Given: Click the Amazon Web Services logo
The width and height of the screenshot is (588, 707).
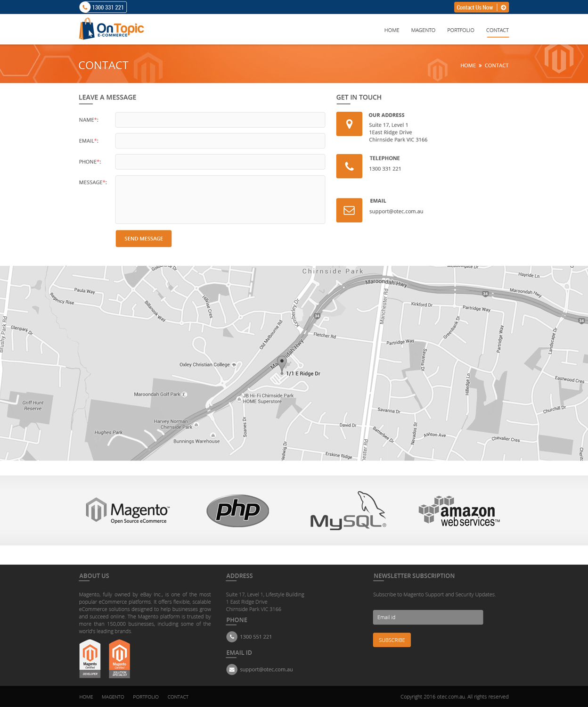Looking at the screenshot, I should pos(459,511).
